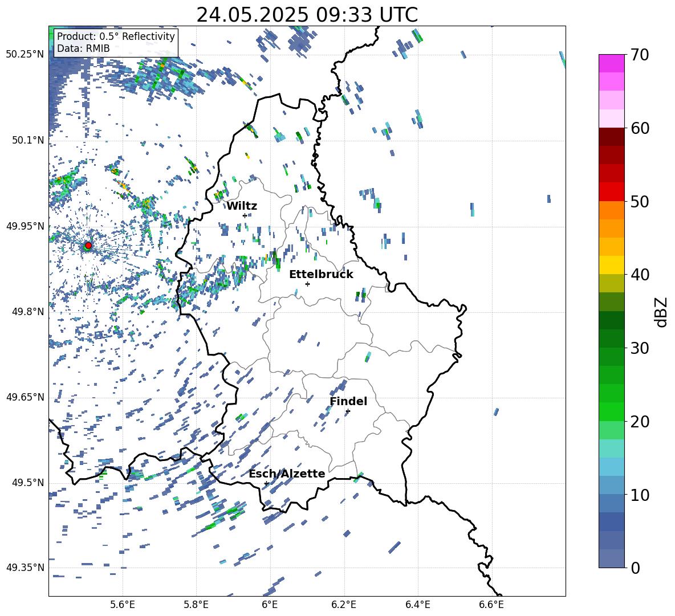Click the magenta 70 dBZ colorbar segment
This screenshot has width=675, height=616.
point(611,63)
